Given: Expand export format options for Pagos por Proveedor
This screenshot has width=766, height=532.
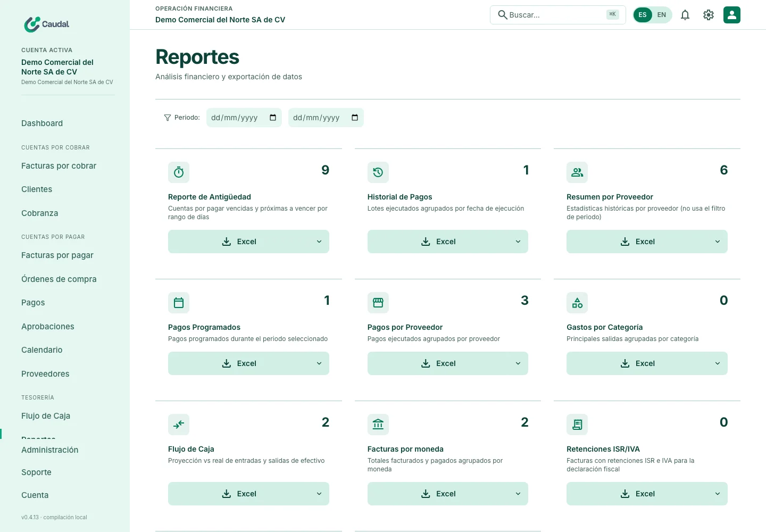Looking at the screenshot, I should point(518,363).
